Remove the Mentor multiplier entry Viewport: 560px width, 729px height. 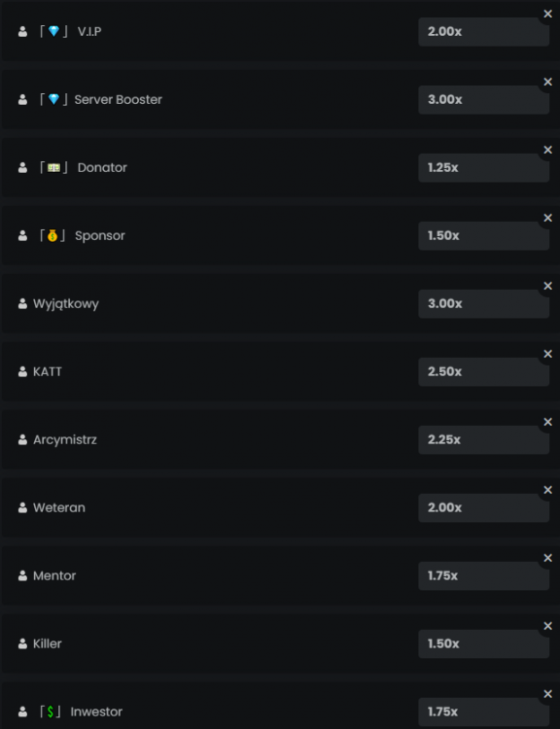pos(547,558)
